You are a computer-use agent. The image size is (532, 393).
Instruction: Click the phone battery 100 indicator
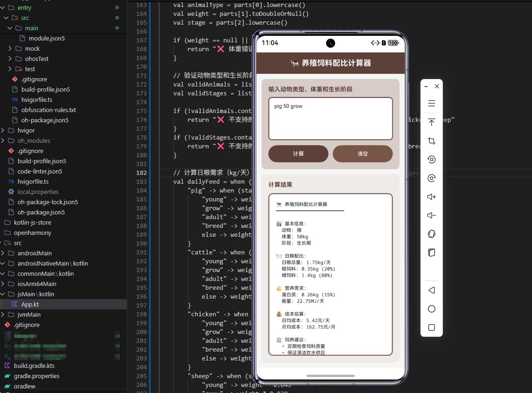tap(393, 43)
